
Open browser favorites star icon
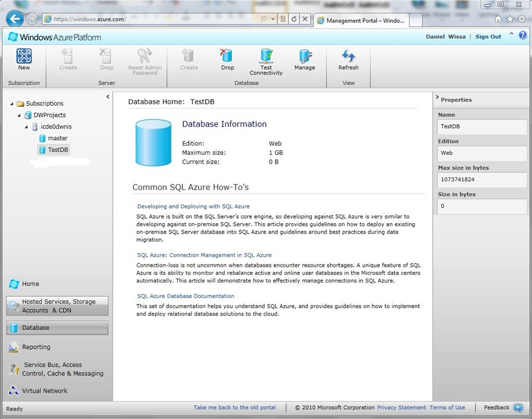[x=510, y=19]
